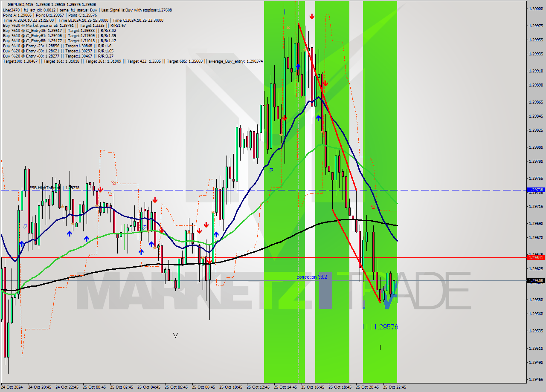Click the '25 Oct 16:45' time label
546x392 pixels.
[x=313, y=387]
